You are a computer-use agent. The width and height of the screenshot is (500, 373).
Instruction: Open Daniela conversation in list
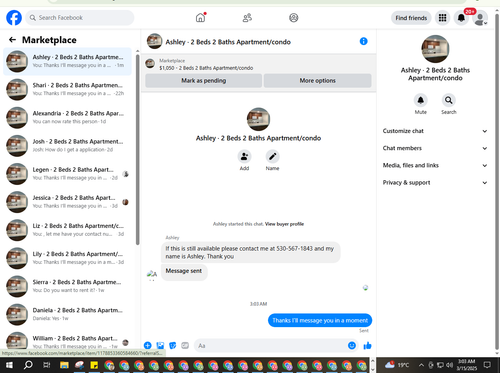click(x=67, y=314)
